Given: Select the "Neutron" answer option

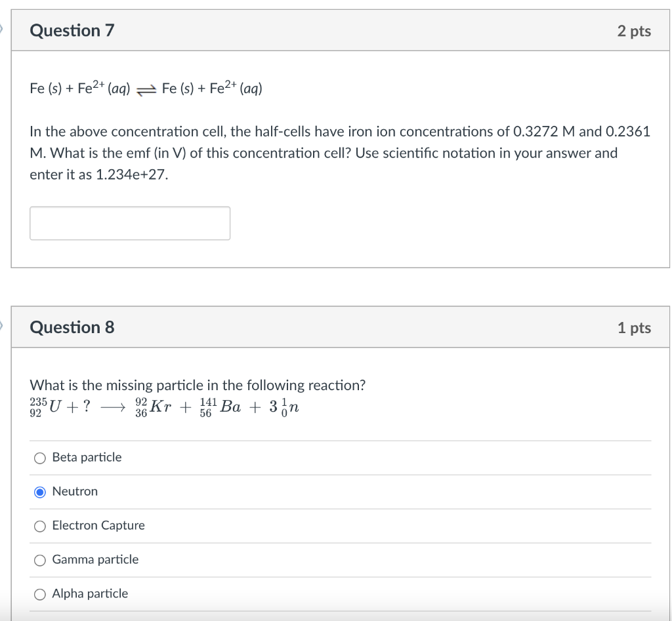Looking at the screenshot, I should [x=39, y=491].
